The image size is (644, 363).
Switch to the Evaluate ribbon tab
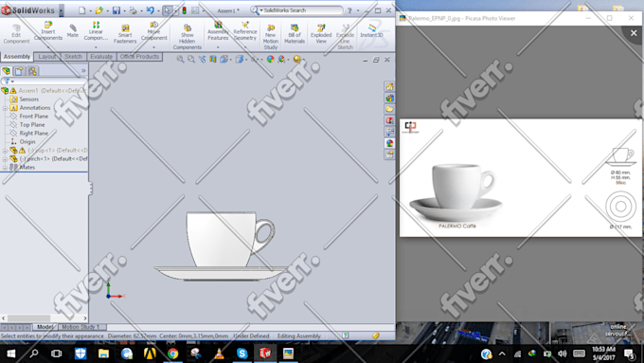[101, 57]
